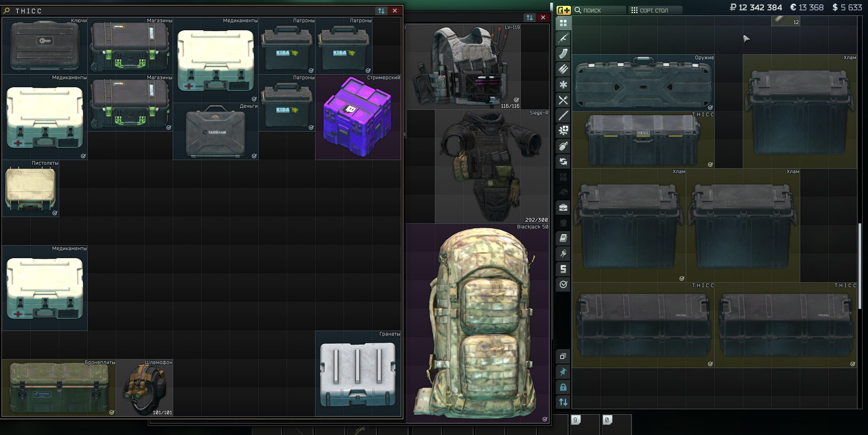
Task: Close the backpack window behind THICC
Action: [543, 18]
